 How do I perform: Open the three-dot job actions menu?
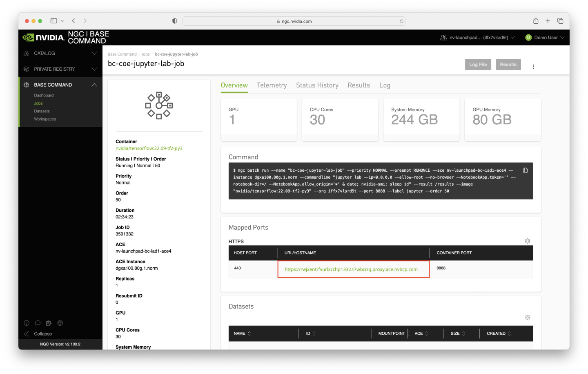click(533, 66)
